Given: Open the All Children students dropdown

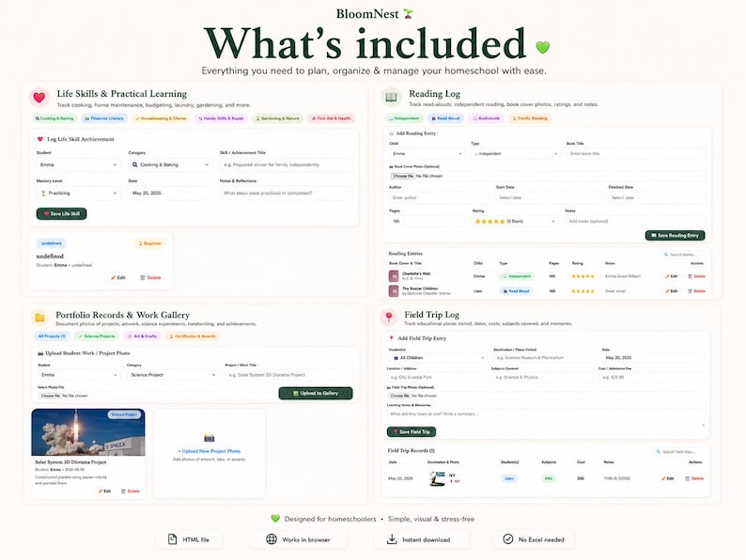Looking at the screenshot, I should [438, 358].
